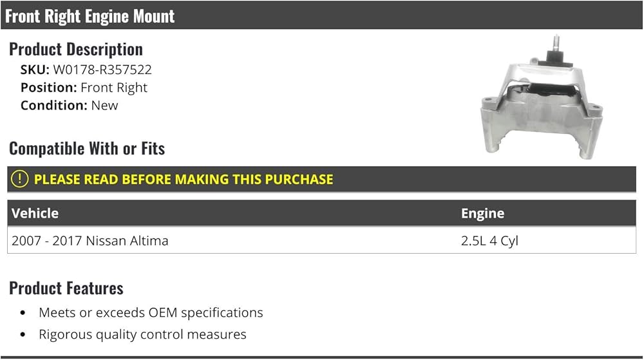The image size is (644, 360).
Task: Click "Rigorous quality control measures" text
Action: pos(142,334)
